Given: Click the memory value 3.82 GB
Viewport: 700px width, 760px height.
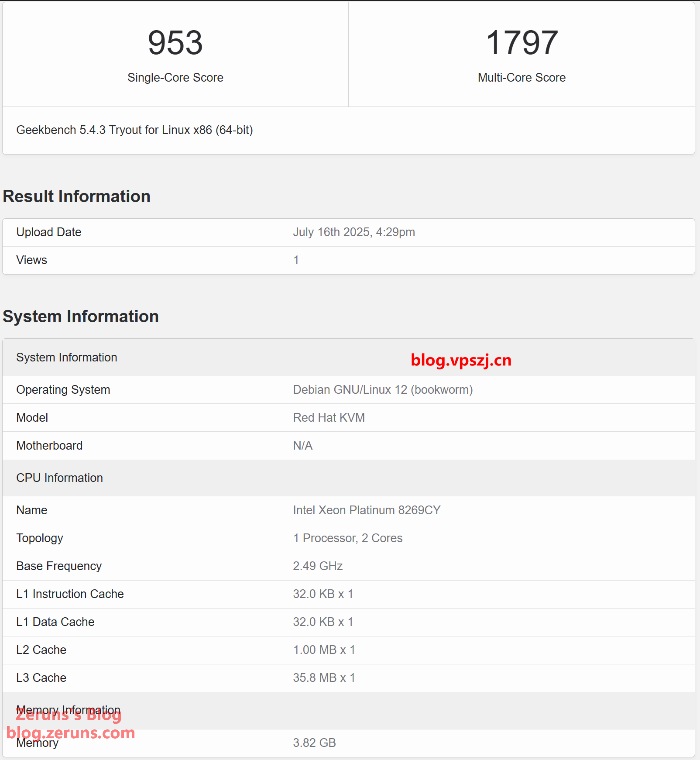Looking at the screenshot, I should point(314,743).
